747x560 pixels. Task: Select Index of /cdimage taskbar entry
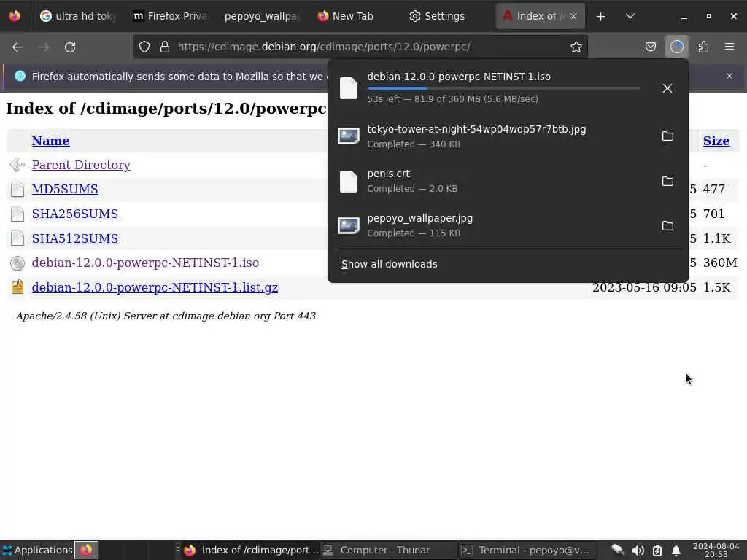[x=251, y=550]
